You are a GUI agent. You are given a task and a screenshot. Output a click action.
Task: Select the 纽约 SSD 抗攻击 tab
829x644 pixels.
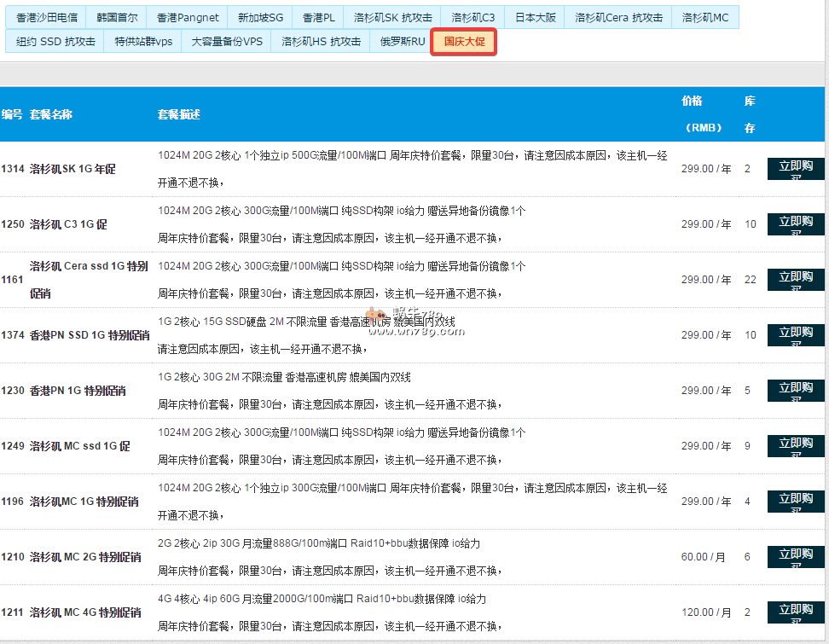click(x=55, y=41)
